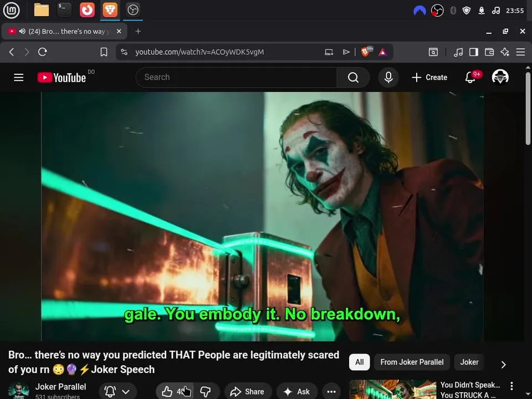Select the 'Bro... there's no way' browser tab
Screen dimensions: 532x399
coord(64,31)
